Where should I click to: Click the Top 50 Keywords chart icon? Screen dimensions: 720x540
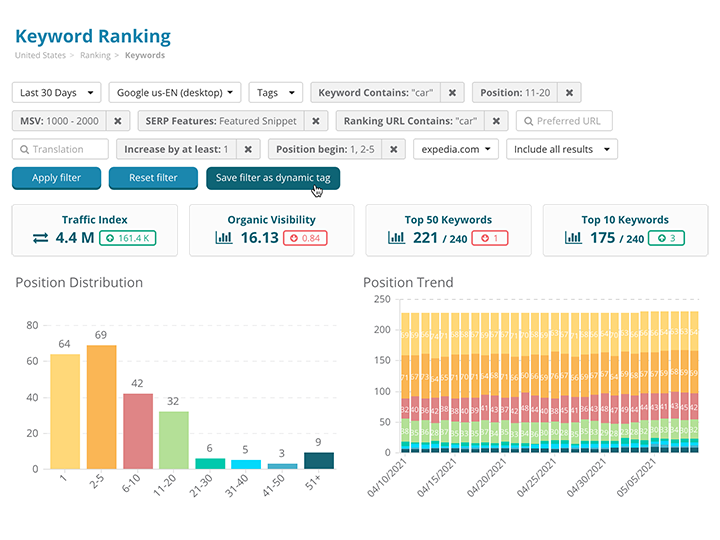396,238
